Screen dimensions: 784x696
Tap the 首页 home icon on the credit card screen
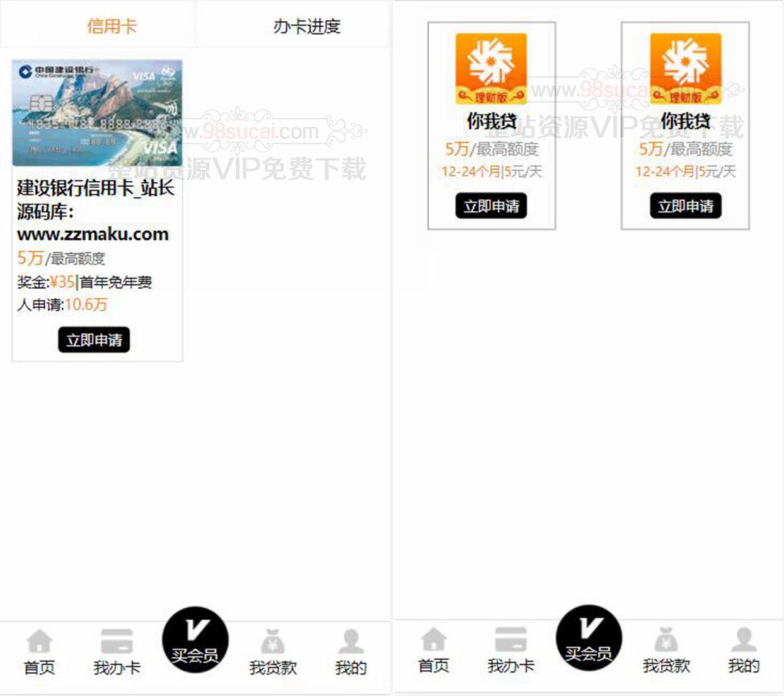pos(39,642)
